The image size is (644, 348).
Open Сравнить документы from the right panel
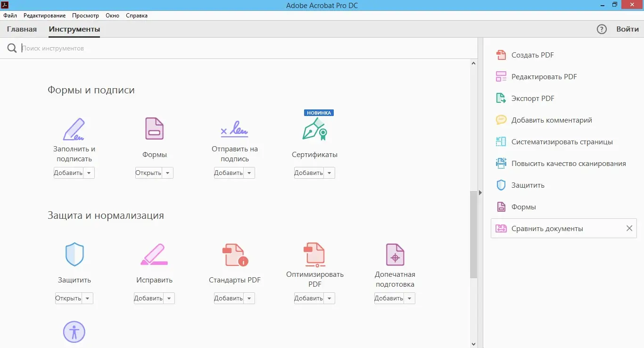[x=547, y=228]
